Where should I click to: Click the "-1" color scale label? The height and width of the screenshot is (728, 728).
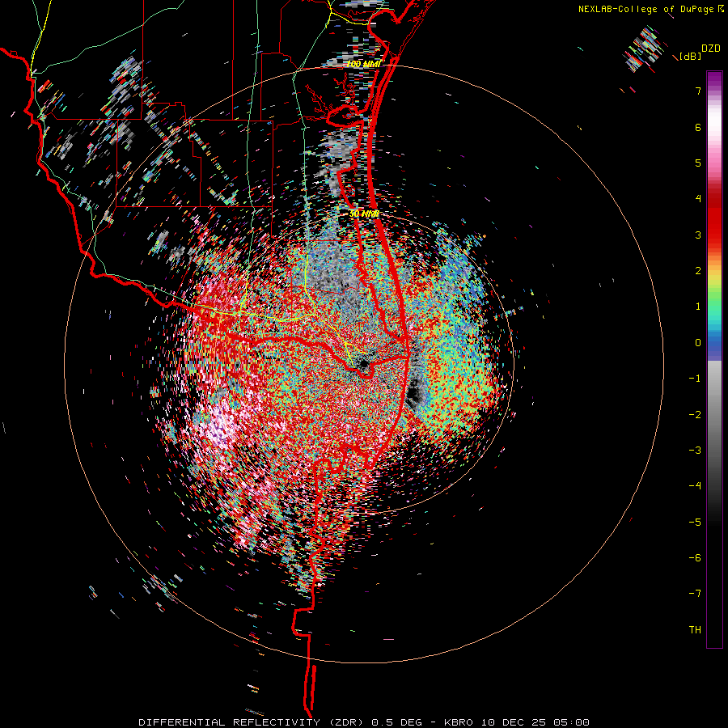[x=695, y=379]
